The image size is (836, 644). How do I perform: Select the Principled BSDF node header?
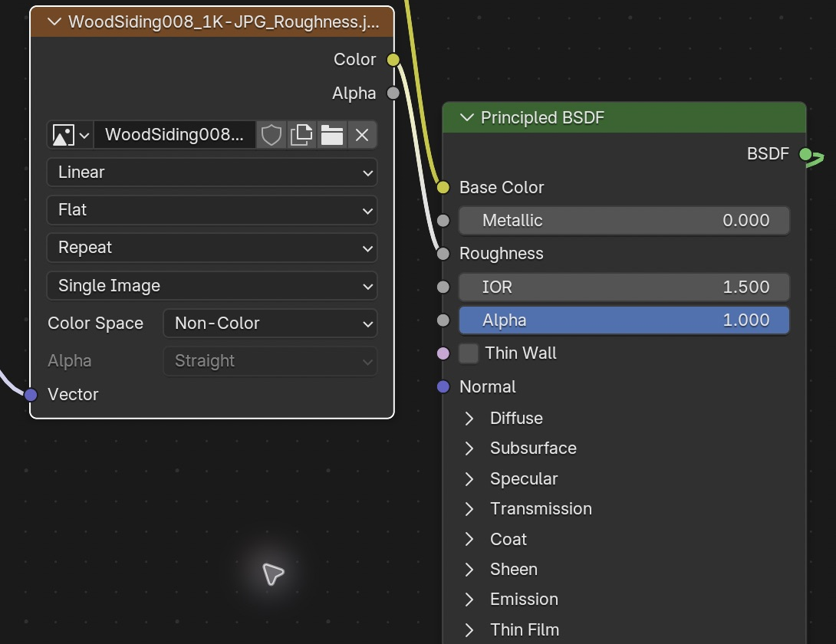pyautogui.click(x=624, y=117)
